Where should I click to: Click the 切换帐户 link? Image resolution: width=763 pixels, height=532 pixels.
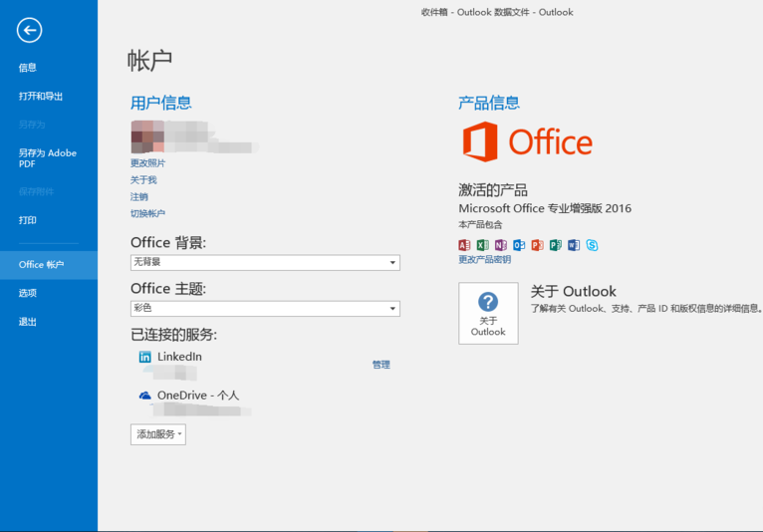(x=148, y=213)
